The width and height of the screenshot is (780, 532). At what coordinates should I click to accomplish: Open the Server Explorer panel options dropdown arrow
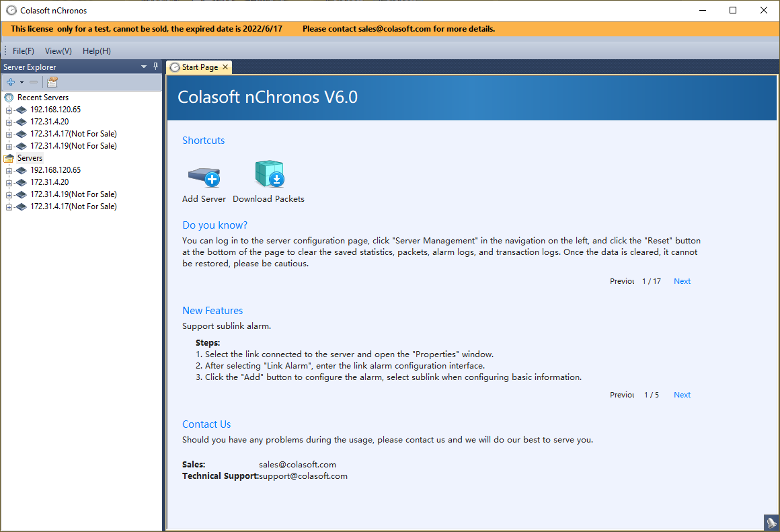coord(144,67)
